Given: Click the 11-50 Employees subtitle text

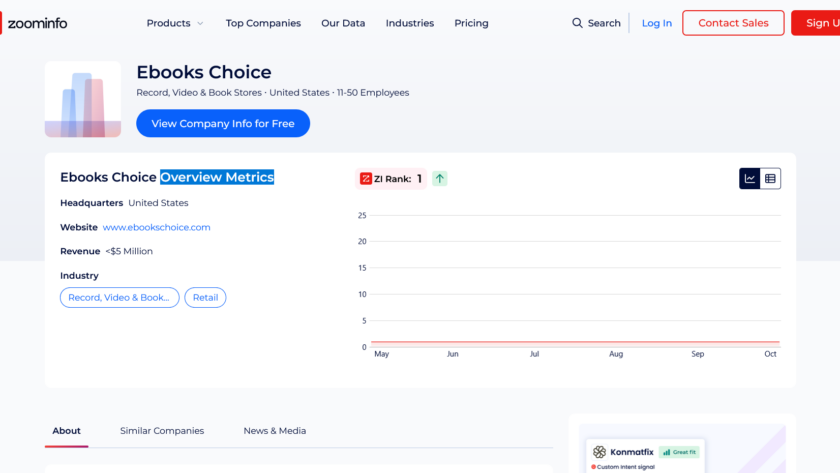Looking at the screenshot, I should coord(373,93).
